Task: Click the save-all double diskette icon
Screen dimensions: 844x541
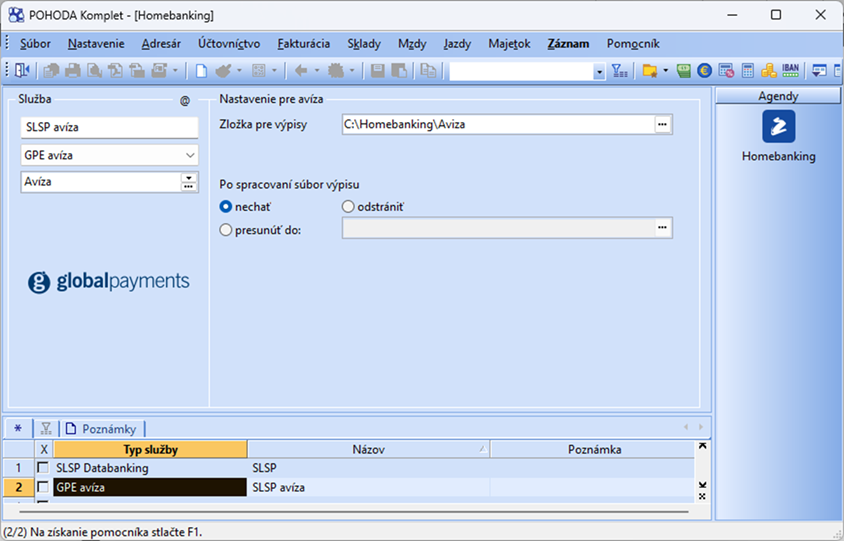Action: click(399, 71)
